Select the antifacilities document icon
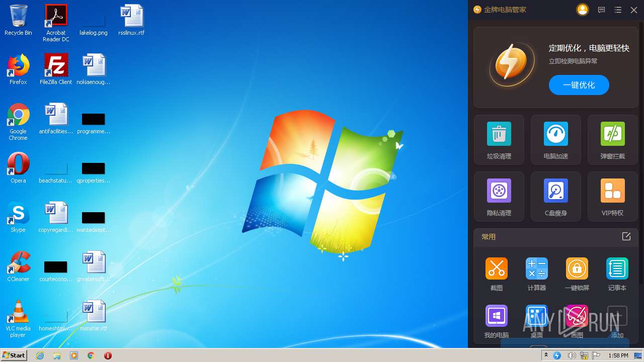Viewport: 644px width, 362px height. [56, 119]
